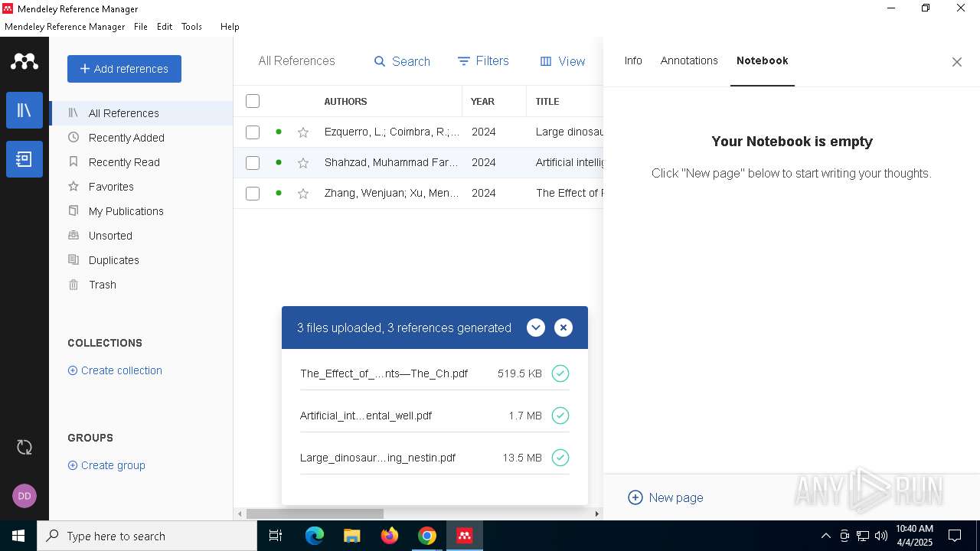Open the Filters dropdown
Image resolution: width=980 pixels, height=551 pixels.
click(483, 61)
